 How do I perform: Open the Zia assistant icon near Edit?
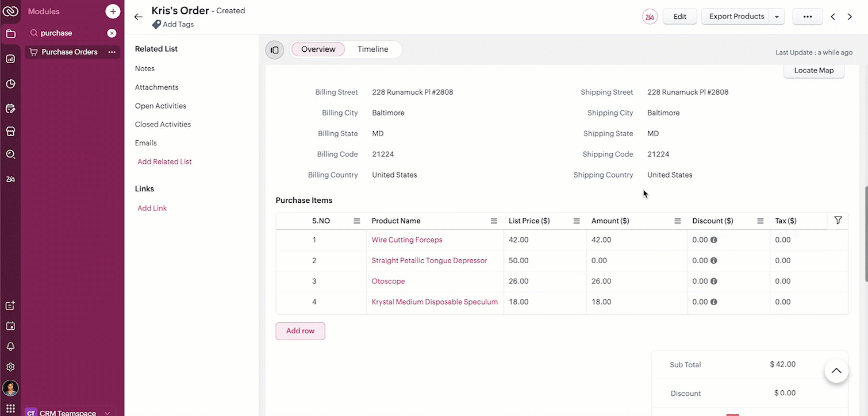pyautogui.click(x=650, y=17)
